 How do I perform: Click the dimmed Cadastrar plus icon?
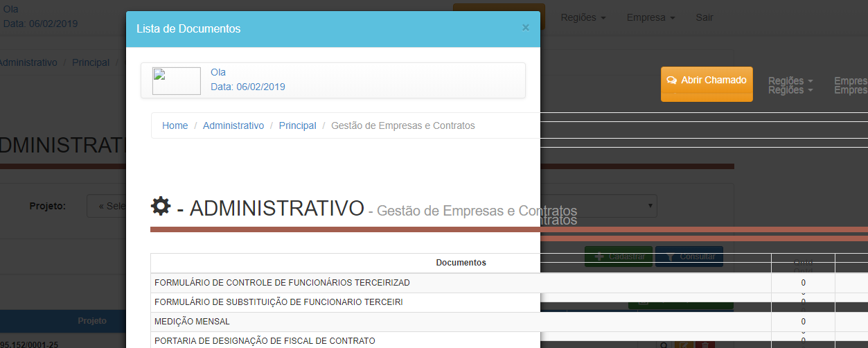pyautogui.click(x=599, y=256)
